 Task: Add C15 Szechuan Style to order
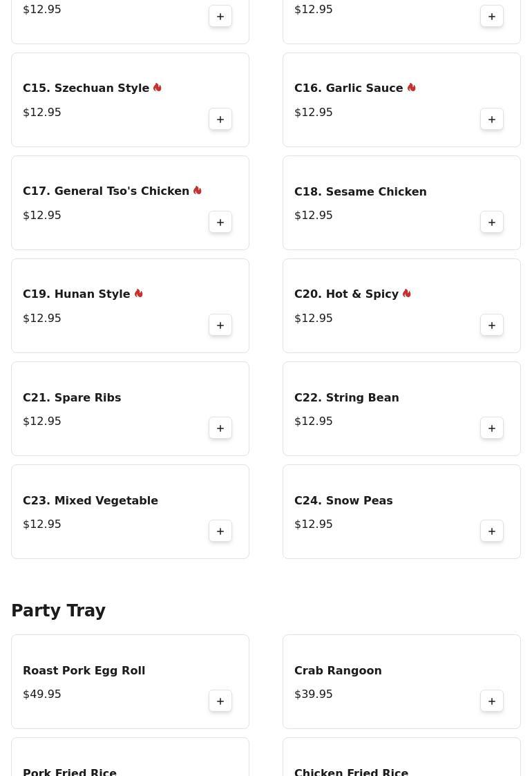[220, 120]
